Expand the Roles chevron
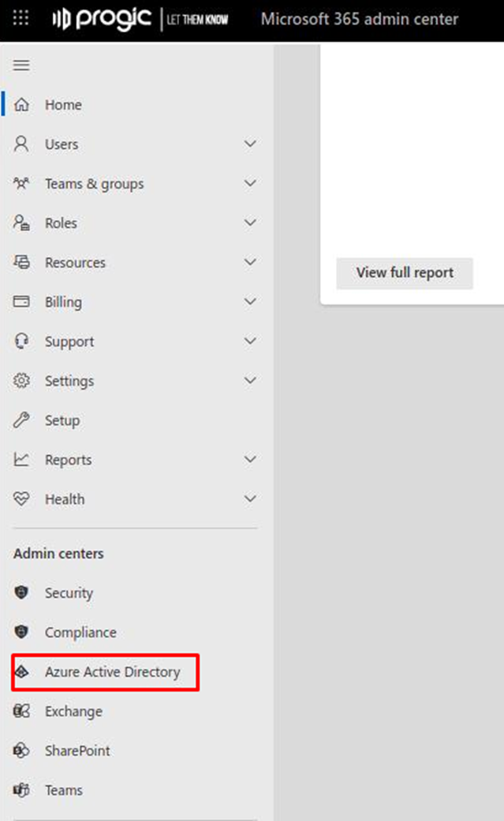The width and height of the screenshot is (504, 821). click(x=251, y=222)
